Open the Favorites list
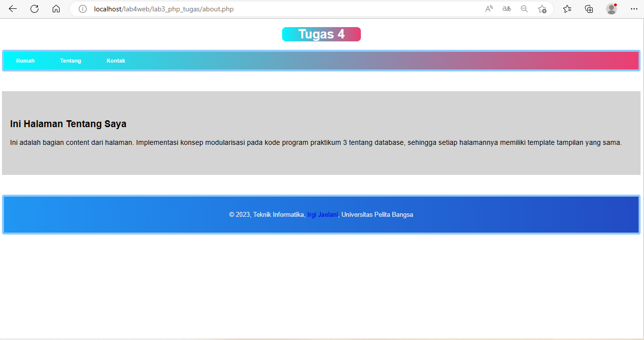Screen dimensions: 644x340 pos(567,9)
